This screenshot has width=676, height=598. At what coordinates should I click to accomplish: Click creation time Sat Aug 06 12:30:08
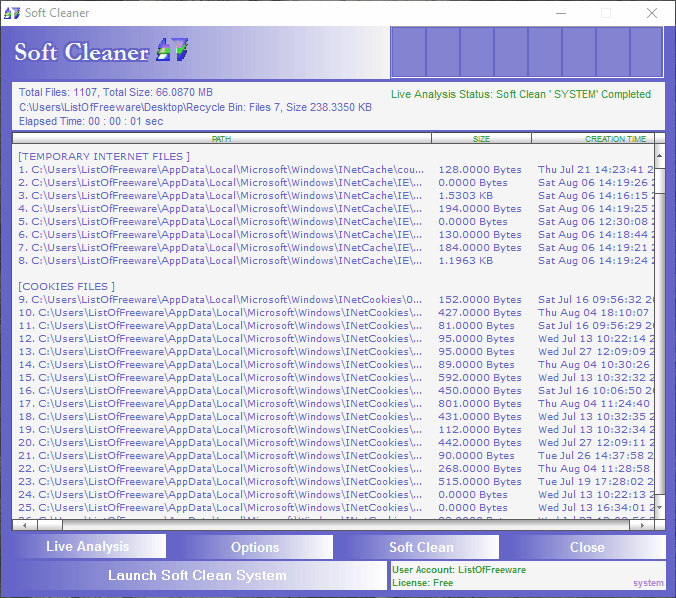[596, 222]
